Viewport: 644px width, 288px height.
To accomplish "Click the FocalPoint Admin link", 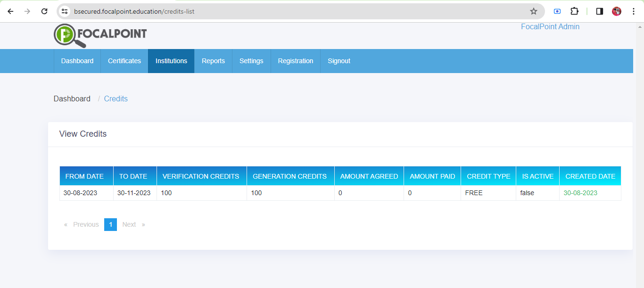I will click(x=550, y=26).
